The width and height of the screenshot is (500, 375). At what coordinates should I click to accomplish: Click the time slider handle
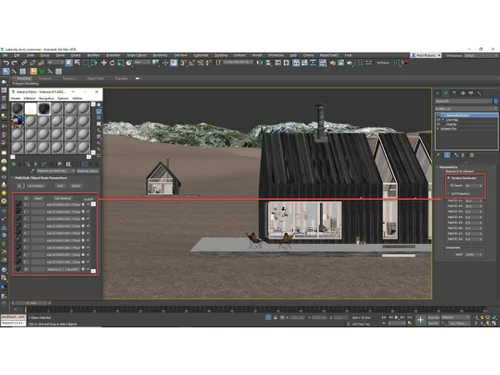[31, 303]
